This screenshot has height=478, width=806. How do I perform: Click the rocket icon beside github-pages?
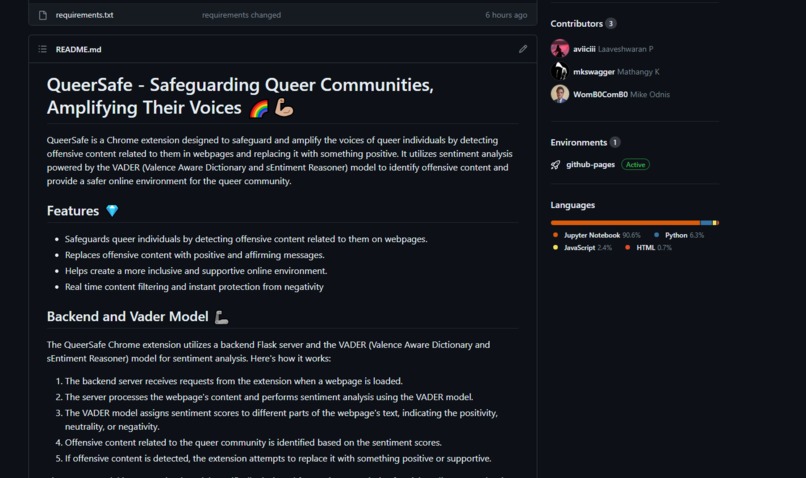pos(555,164)
